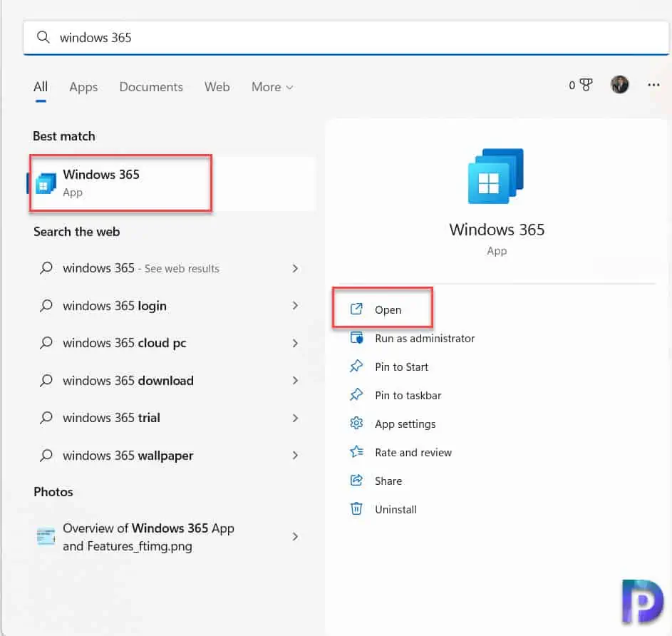Expand the More dropdown
The image size is (672, 636).
click(x=272, y=87)
